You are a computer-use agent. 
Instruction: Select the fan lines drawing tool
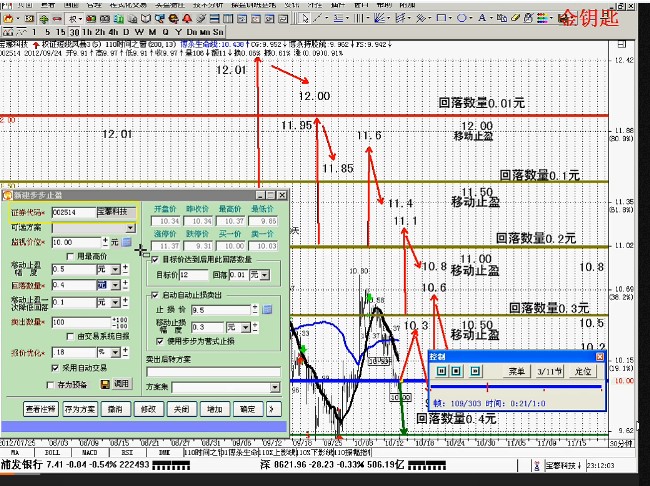point(379,18)
